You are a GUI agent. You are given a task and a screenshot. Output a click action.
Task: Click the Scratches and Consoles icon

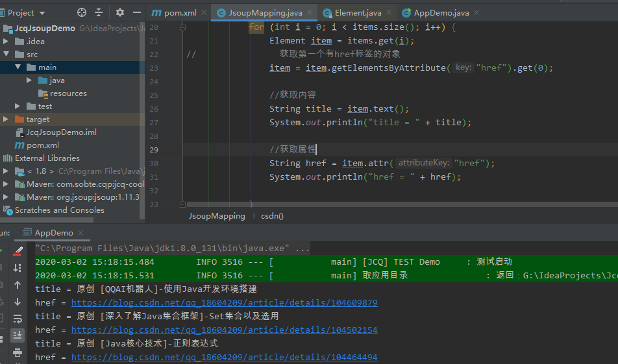[8, 210]
